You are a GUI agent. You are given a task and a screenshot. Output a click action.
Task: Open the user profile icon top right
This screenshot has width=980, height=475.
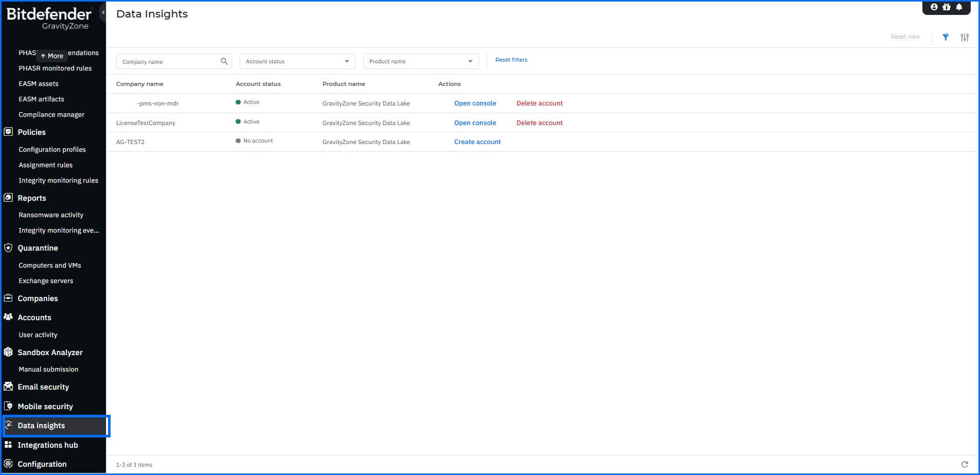[x=934, y=7]
